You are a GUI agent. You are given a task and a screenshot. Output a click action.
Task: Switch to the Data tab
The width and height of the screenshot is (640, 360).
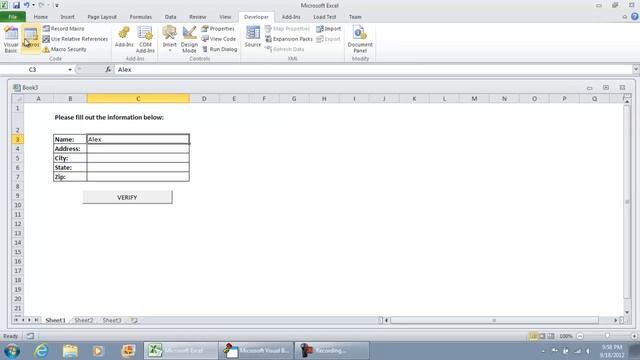170,17
